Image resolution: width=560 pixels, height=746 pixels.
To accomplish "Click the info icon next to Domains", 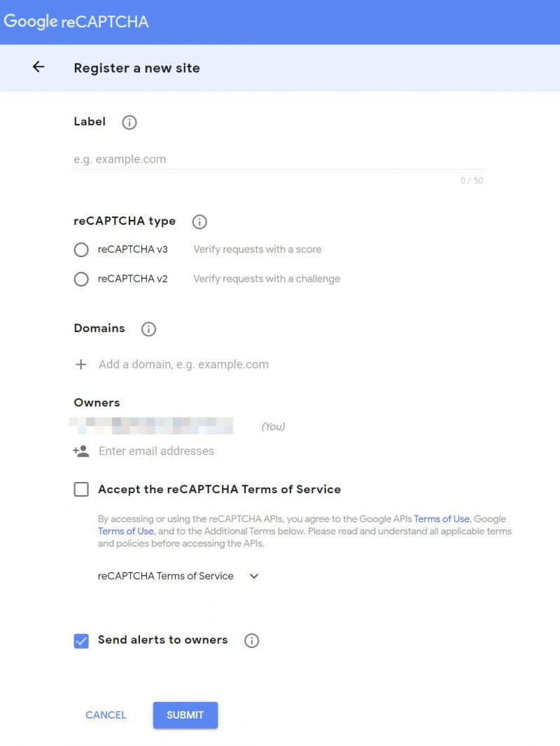I will 148,329.
